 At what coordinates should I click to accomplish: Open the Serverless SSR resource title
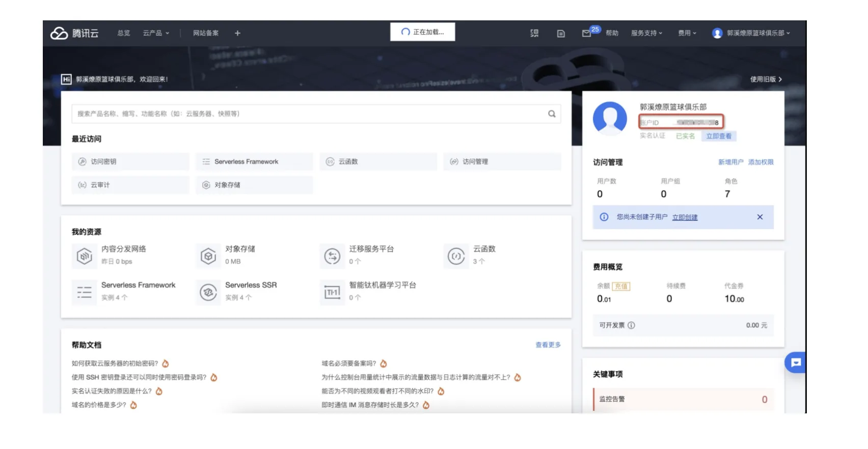[251, 285]
